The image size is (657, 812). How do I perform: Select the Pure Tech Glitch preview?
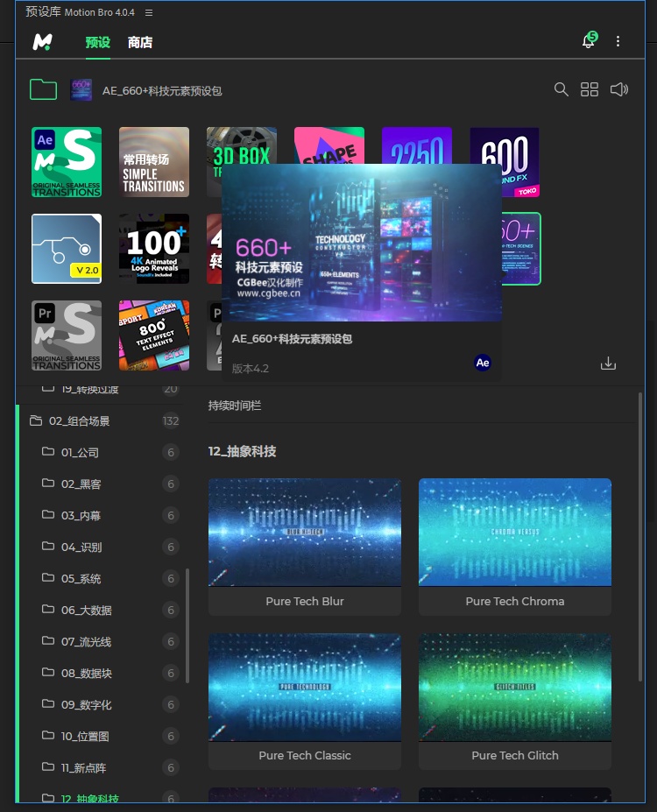click(x=514, y=688)
